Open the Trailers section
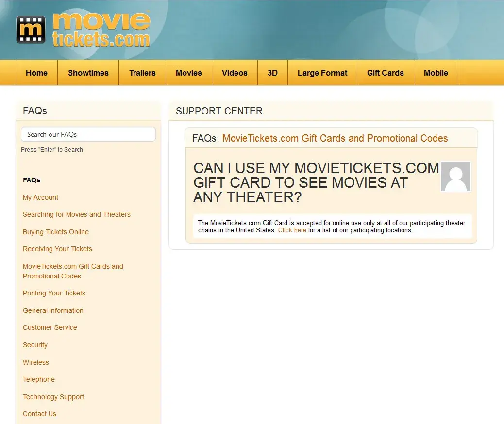The width and height of the screenshot is (504, 424). click(142, 73)
